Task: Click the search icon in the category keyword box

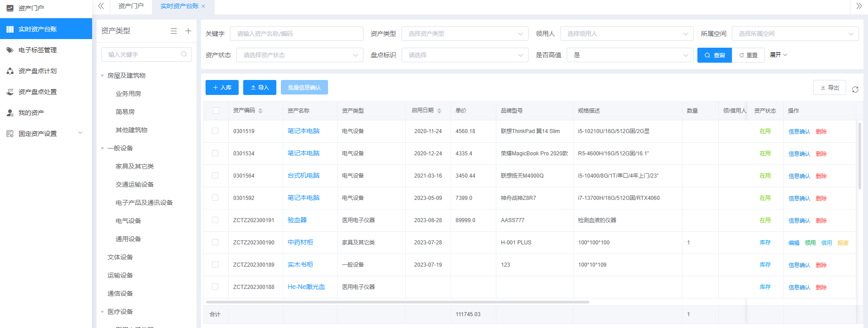Action: tap(184, 55)
